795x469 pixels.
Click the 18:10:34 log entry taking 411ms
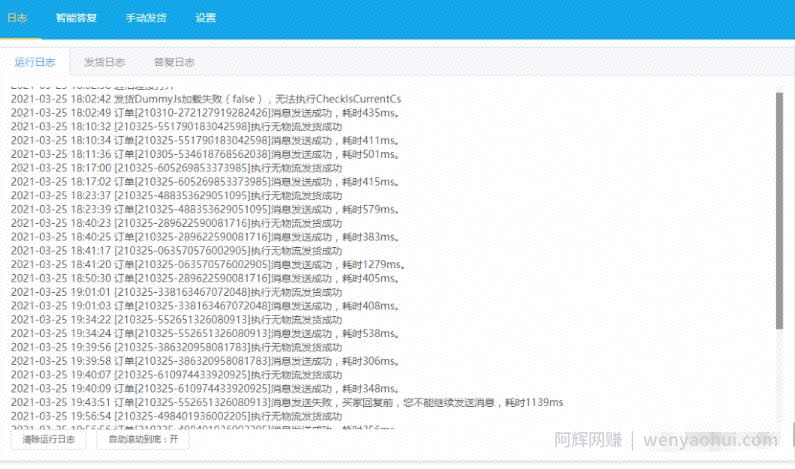click(x=205, y=140)
